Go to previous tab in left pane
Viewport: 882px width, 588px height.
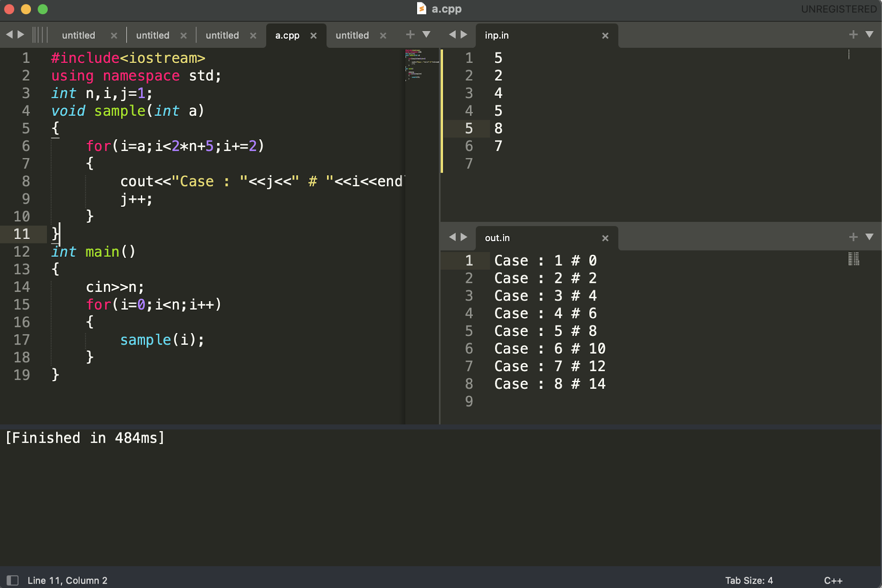click(x=9, y=34)
